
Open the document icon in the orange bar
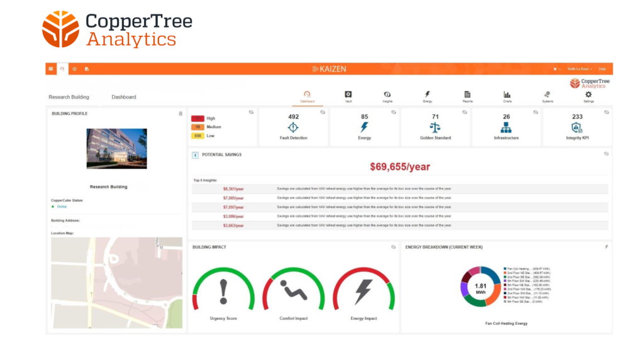[87, 69]
